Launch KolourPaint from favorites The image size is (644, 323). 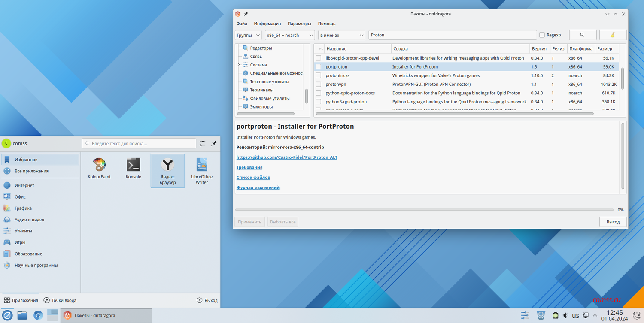tap(99, 168)
